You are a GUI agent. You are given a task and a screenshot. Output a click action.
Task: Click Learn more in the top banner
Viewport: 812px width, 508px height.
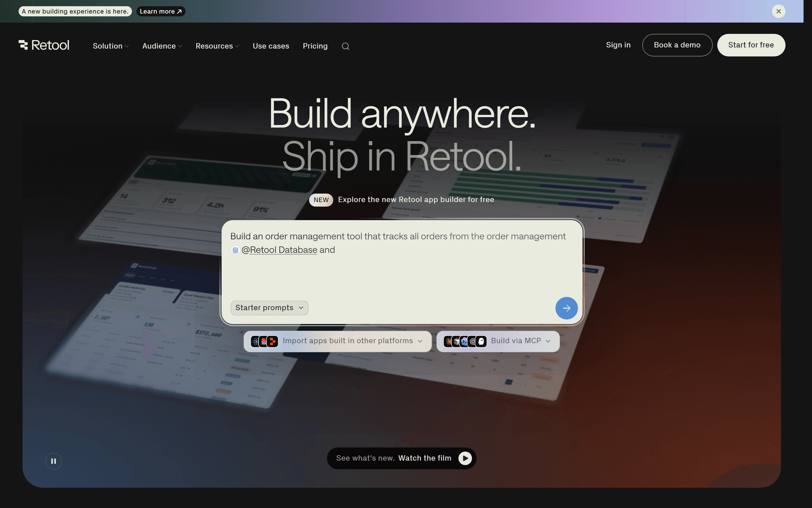[x=161, y=11]
